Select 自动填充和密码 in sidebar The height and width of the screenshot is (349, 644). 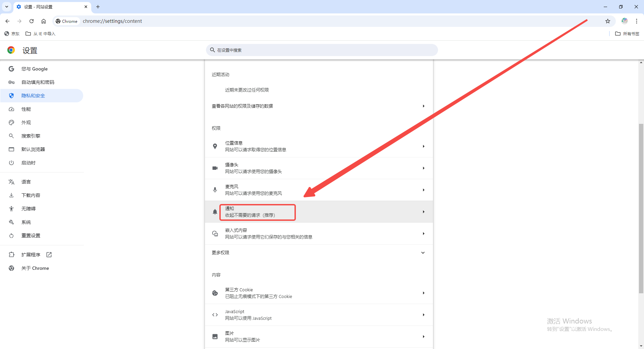[38, 82]
